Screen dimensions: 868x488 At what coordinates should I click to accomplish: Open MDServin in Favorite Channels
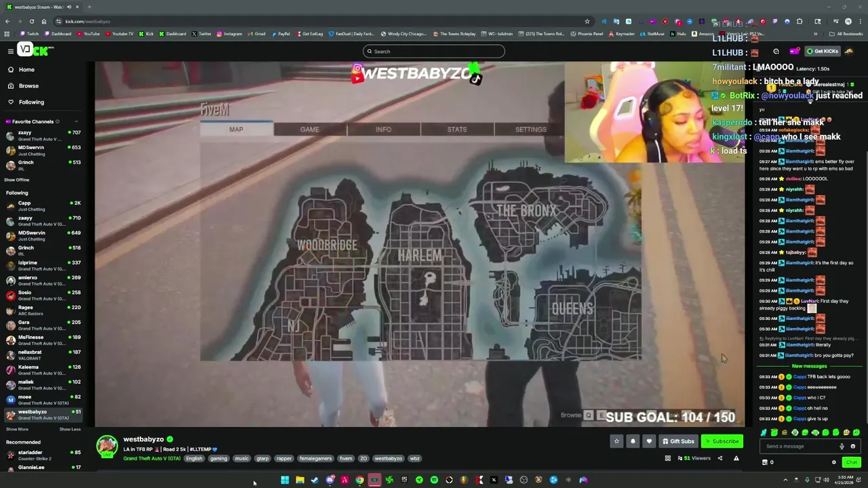pyautogui.click(x=42, y=150)
